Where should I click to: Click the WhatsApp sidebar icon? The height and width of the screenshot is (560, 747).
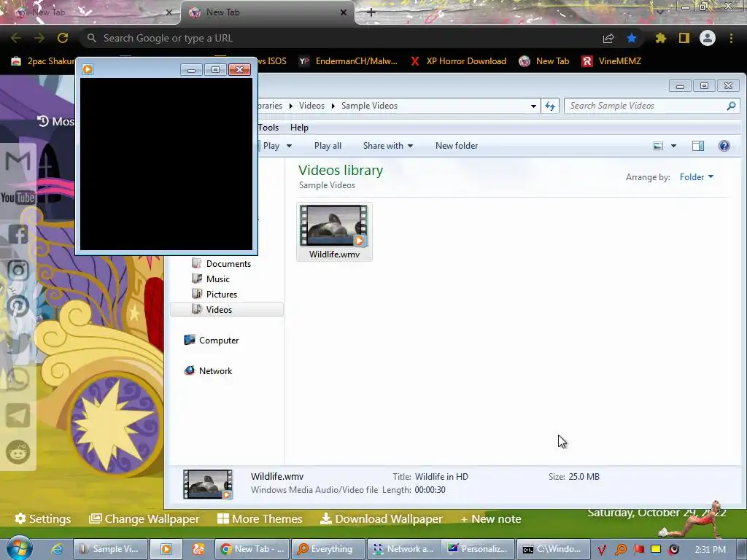[18, 379]
